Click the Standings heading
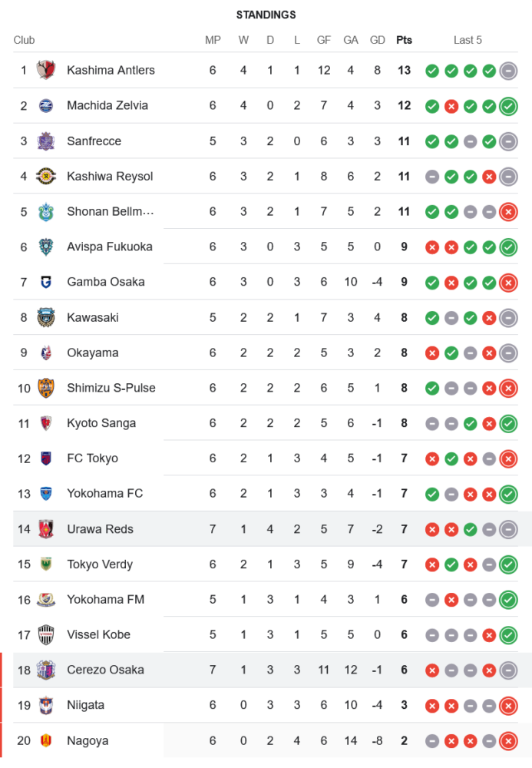Image resolution: width=532 pixels, height=768 pixels. (266, 15)
